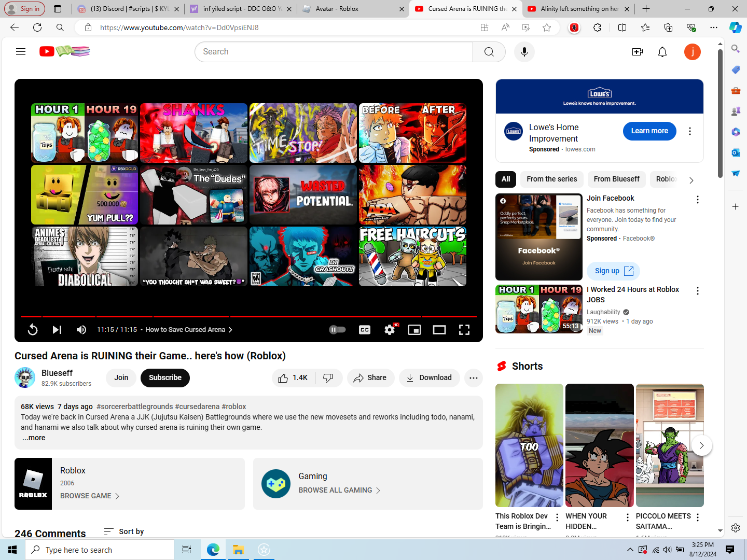Screen dimensions: 747x560
Task: Replay the video
Action: pos(32,330)
